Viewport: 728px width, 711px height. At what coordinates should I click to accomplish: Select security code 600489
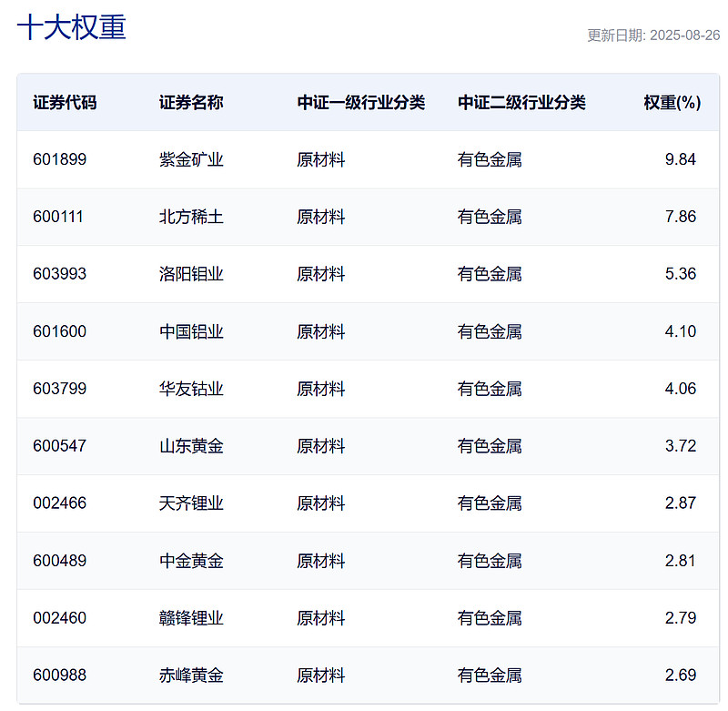pyautogui.click(x=59, y=561)
